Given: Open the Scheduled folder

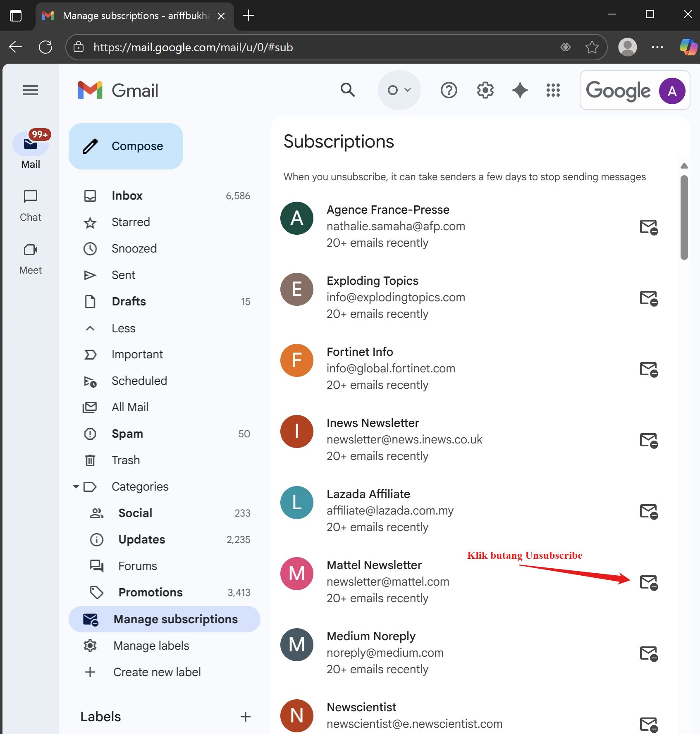Looking at the screenshot, I should point(165,381).
